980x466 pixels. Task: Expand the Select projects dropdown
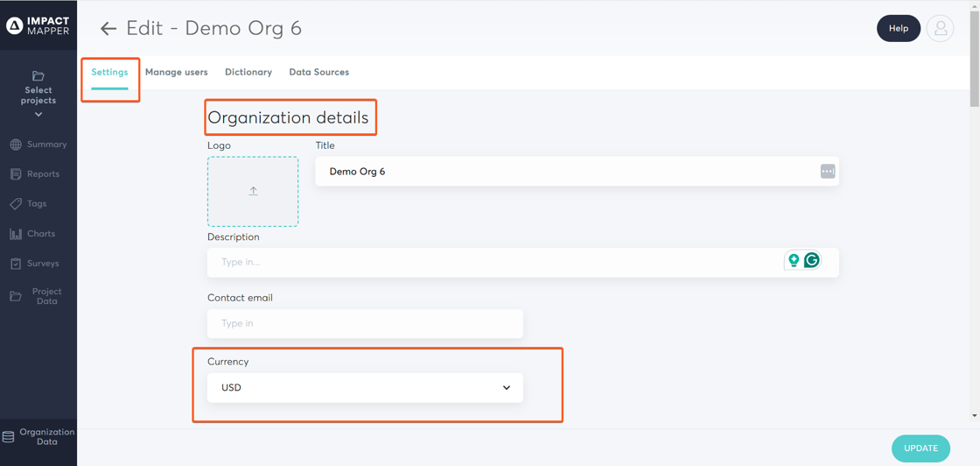pyautogui.click(x=38, y=95)
